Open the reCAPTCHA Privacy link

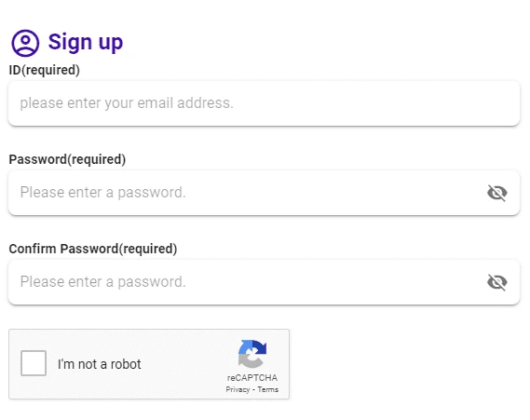coord(238,389)
